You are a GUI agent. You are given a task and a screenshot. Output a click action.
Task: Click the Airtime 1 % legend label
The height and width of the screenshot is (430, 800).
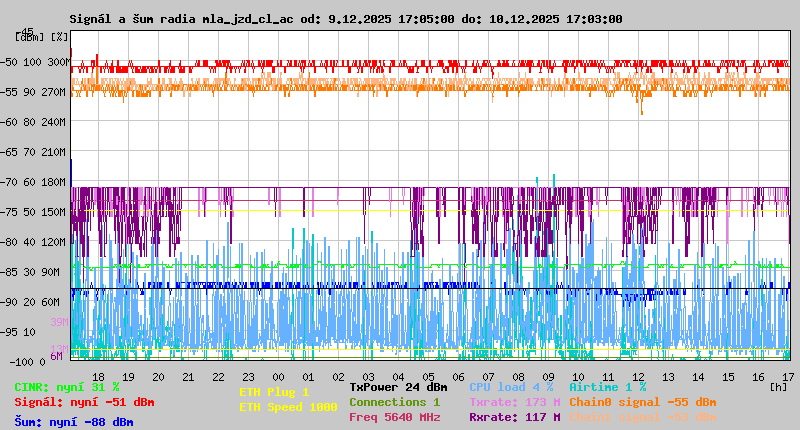tap(608, 386)
